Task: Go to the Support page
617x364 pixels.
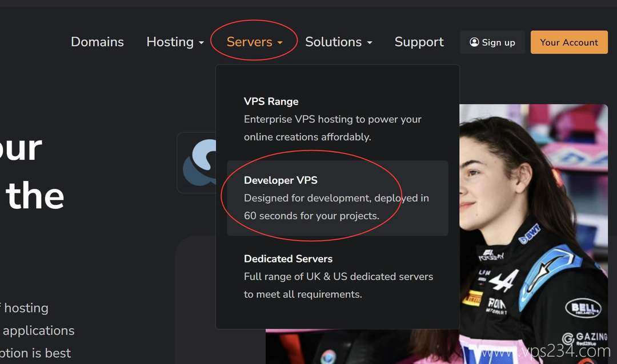Action: point(419,42)
